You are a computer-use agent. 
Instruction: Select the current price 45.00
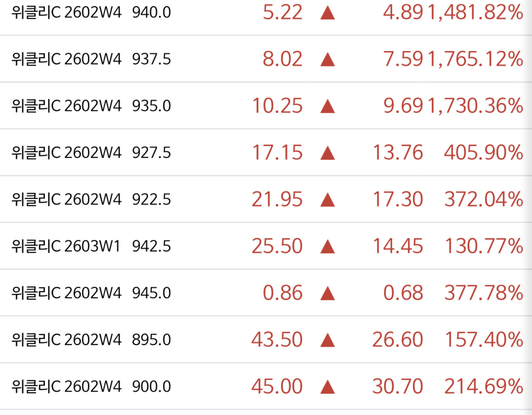[277, 387]
